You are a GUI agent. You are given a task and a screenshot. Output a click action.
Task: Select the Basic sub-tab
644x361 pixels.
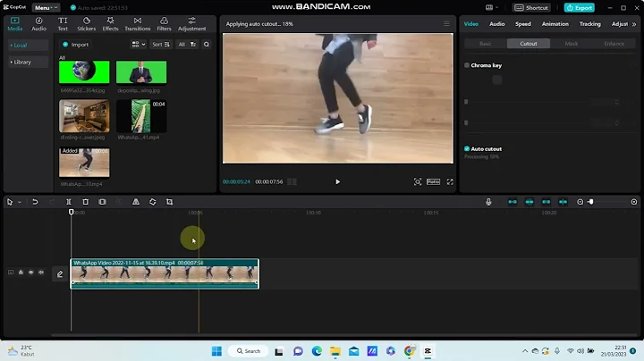[x=486, y=44]
